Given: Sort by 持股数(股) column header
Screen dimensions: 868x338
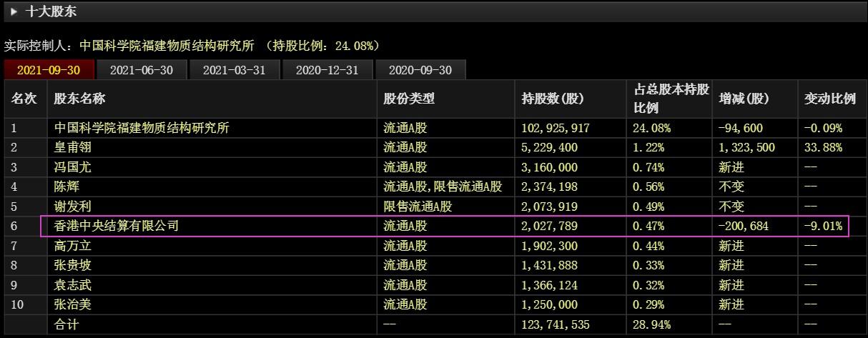Looking at the screenshot, I should tap(553, 99).
